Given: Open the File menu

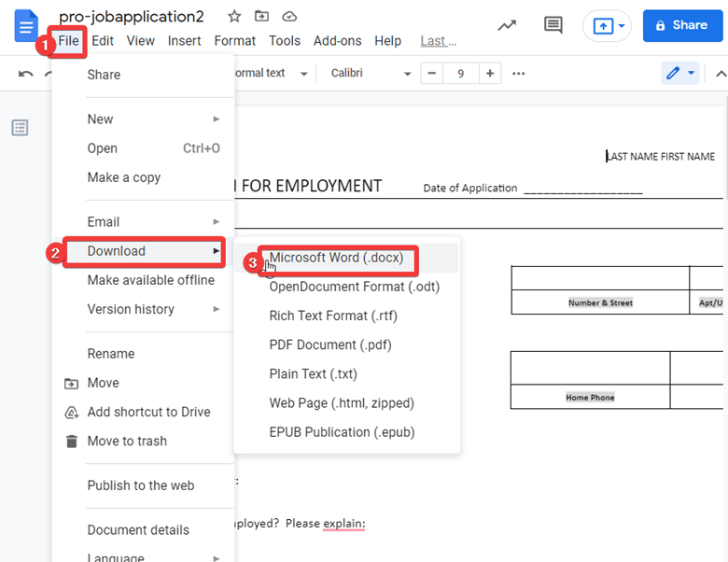Looking at the screenshot, I should tap(68, 41).
